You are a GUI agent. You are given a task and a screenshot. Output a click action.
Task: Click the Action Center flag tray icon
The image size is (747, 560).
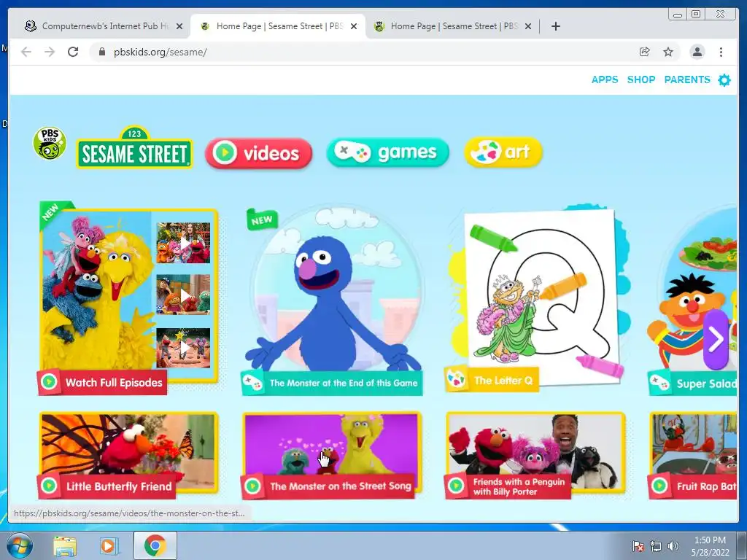638,546
